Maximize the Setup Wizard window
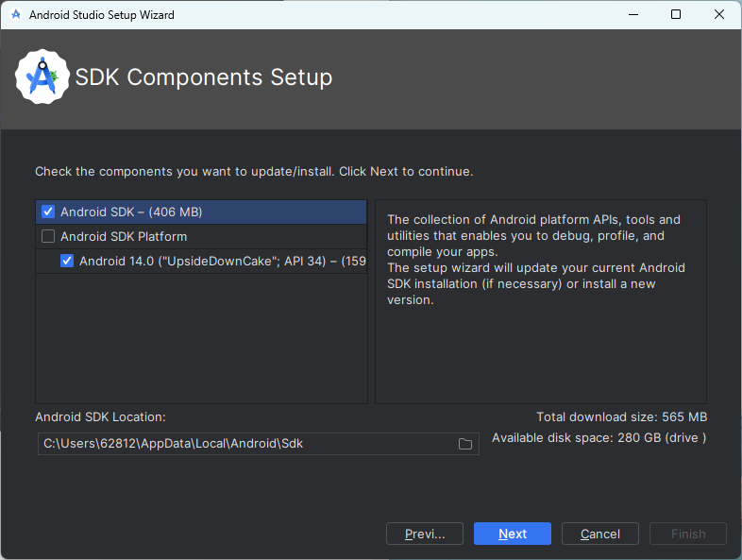Image resolution: width=742 pixels, height=560 pixels. coord(676,15)
